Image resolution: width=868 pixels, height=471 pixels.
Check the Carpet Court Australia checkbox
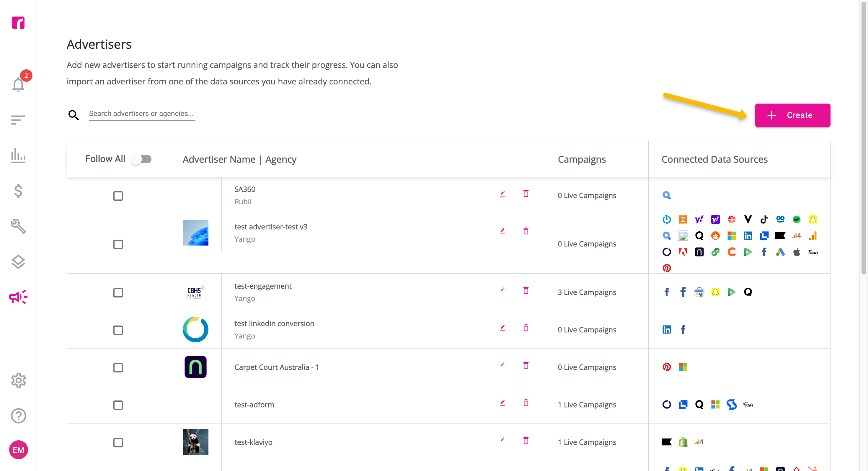(x=118, y=368)
